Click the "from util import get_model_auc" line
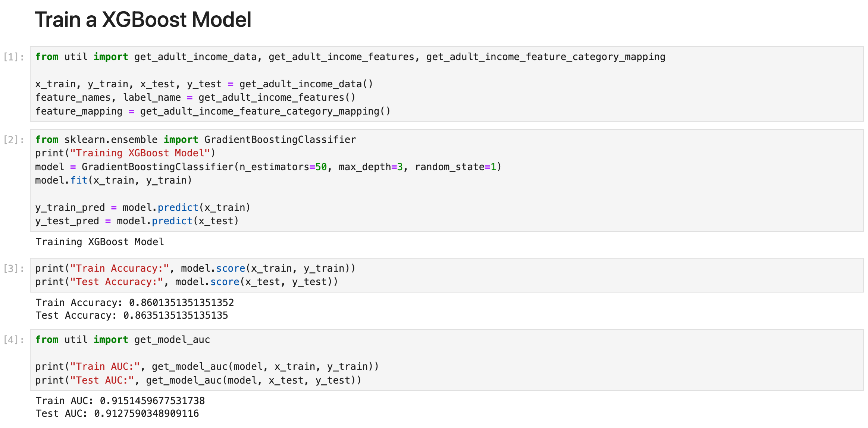This screenshot has height=428, width=868. pyautogui.click(x=122, y=340)
